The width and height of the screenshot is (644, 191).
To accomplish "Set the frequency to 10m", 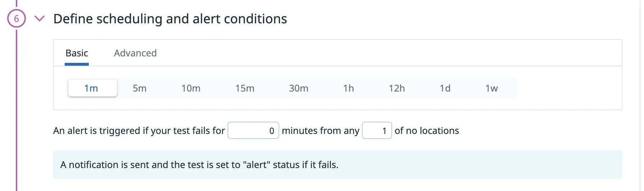I will pyautogui.click(x=191, y=88).
